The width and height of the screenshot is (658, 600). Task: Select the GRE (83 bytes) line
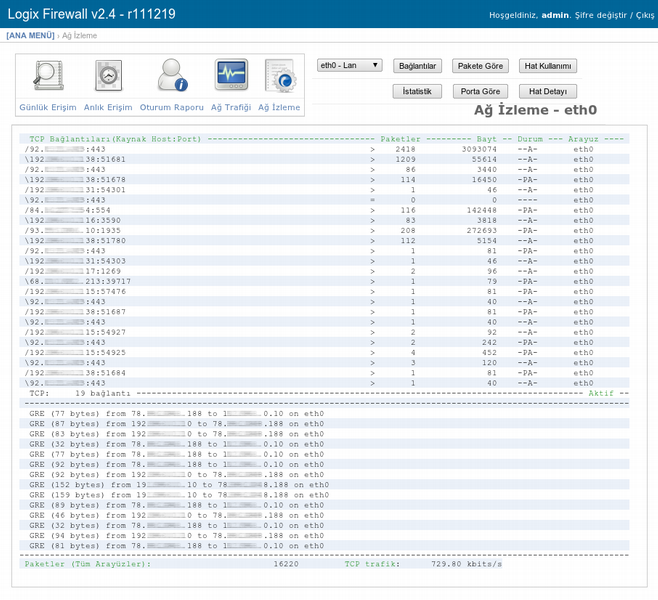click(324, 434)
